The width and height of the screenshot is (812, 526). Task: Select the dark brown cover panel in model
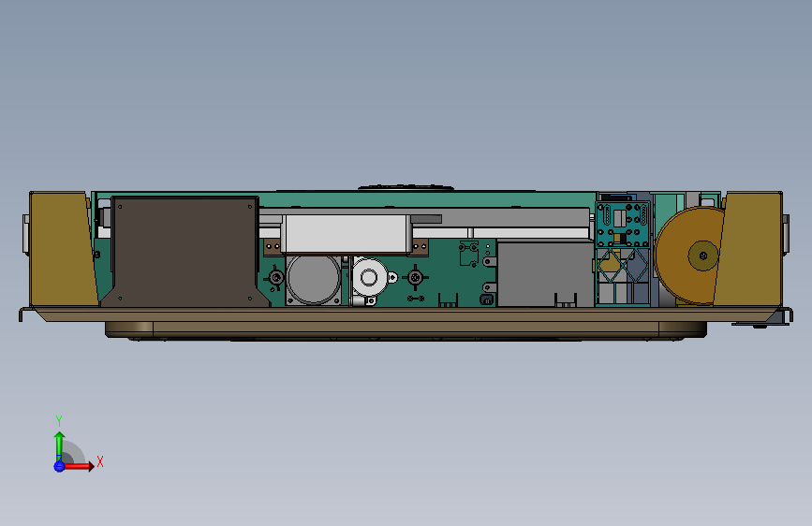[184, 252]
